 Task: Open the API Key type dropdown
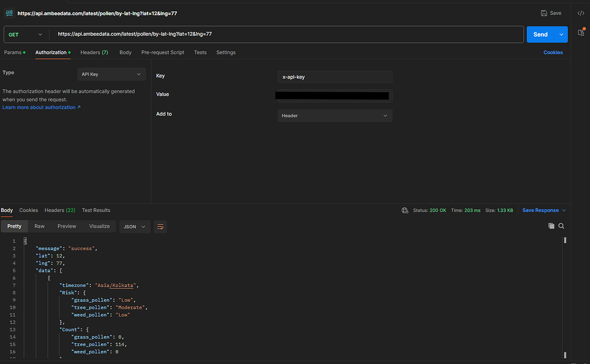coord(111,74)
